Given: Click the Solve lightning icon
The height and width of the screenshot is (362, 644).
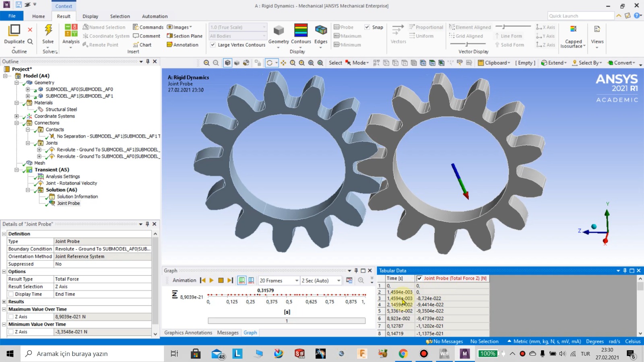Looking at the screenshot, I should click(x=48, y=30).
